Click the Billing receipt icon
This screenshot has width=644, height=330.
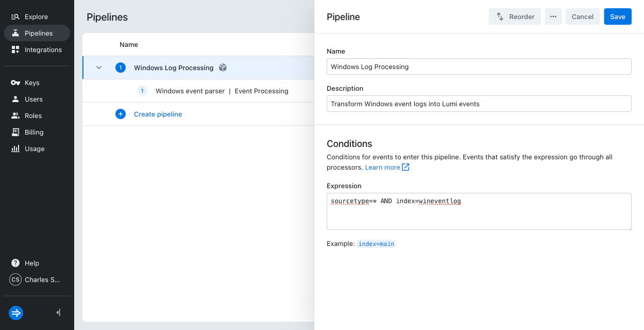(x=15, y=133)
